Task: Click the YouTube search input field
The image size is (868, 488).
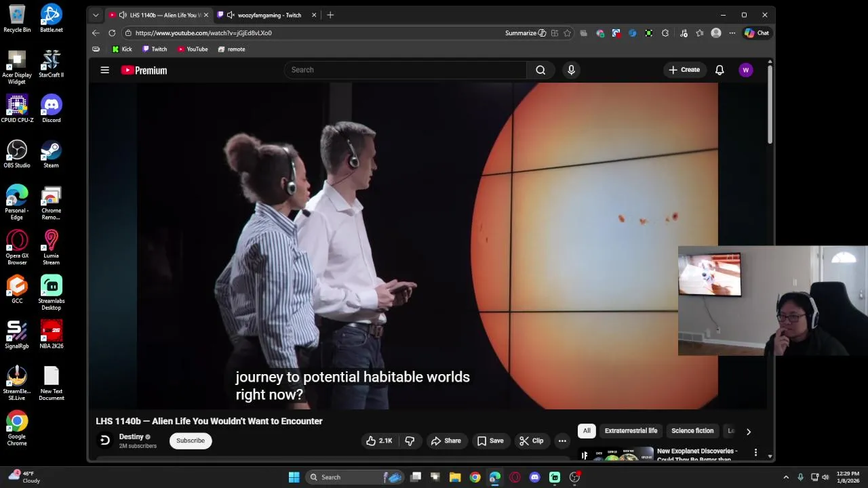Action: 406,70
